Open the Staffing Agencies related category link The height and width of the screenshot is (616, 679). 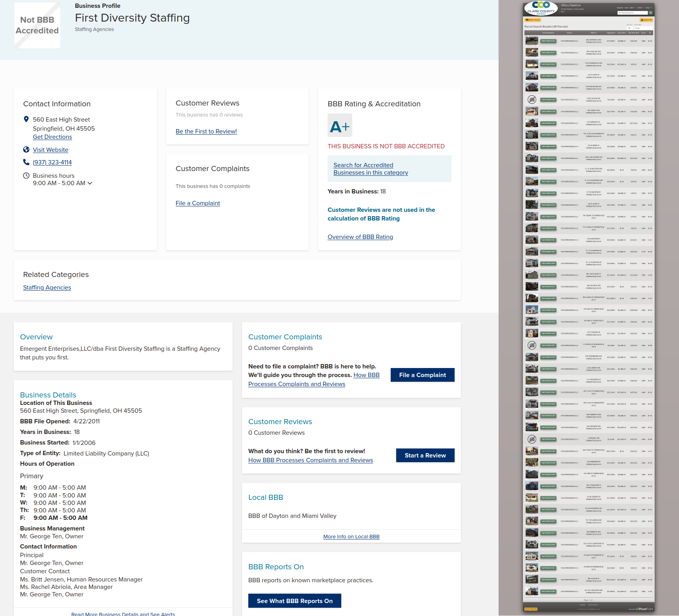point(47,288)
